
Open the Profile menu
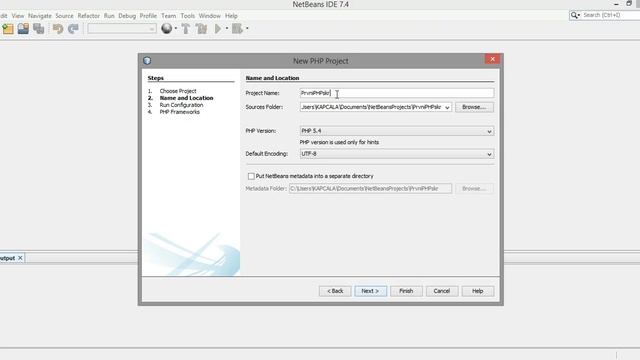(x=148, y=16)
